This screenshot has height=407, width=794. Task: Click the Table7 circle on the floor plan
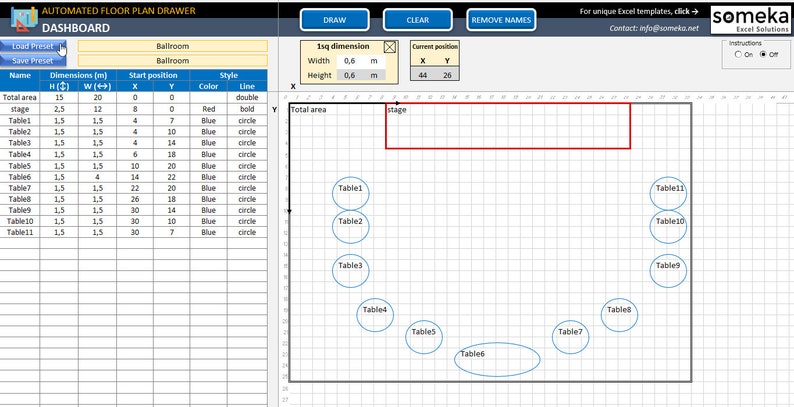click(571, 337)
